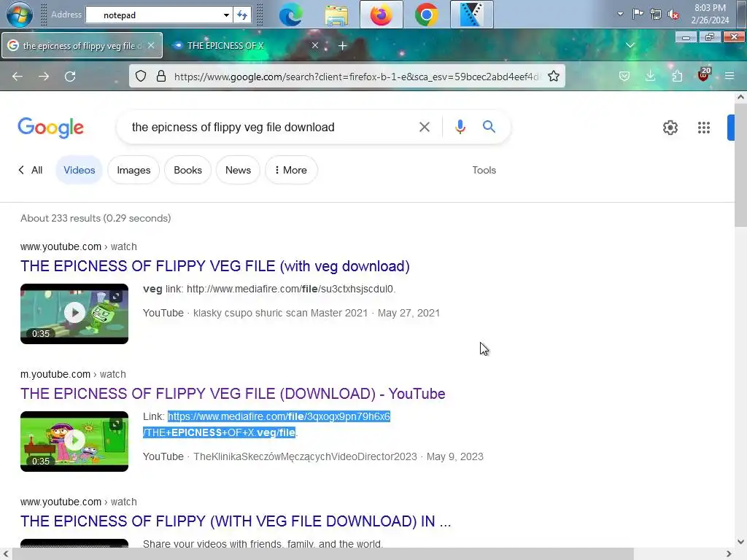Image resolution: width=747 pixels, height=560 pixels.
Task: Click the notepad Address input field
Action: [155, 15]
